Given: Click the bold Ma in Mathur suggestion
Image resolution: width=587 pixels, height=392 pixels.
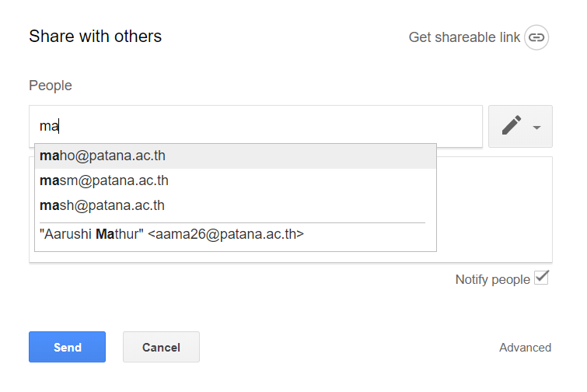Looking at the screenshot, I should [x=105, y=234].
